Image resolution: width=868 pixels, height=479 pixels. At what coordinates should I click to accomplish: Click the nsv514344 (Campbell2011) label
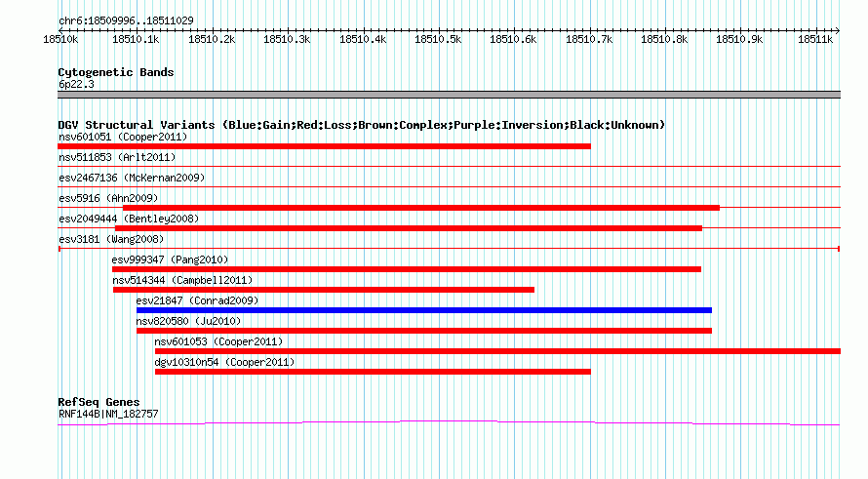pos(182,280)
